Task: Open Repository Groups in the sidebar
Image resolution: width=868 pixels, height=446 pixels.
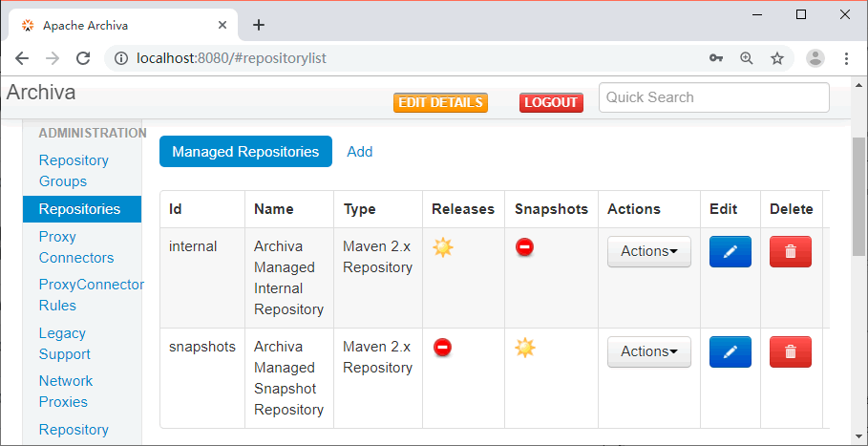Action: (x=74, y=171)
